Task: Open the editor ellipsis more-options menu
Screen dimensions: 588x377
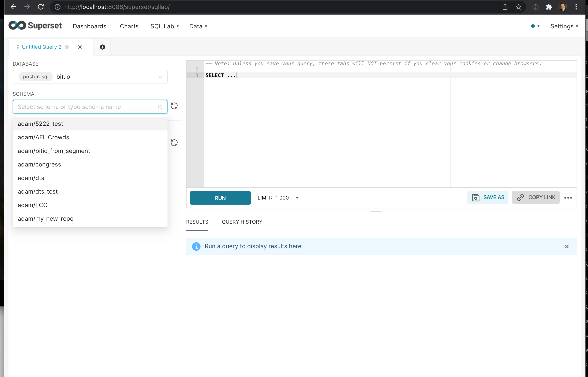Action: click(568, 198)
